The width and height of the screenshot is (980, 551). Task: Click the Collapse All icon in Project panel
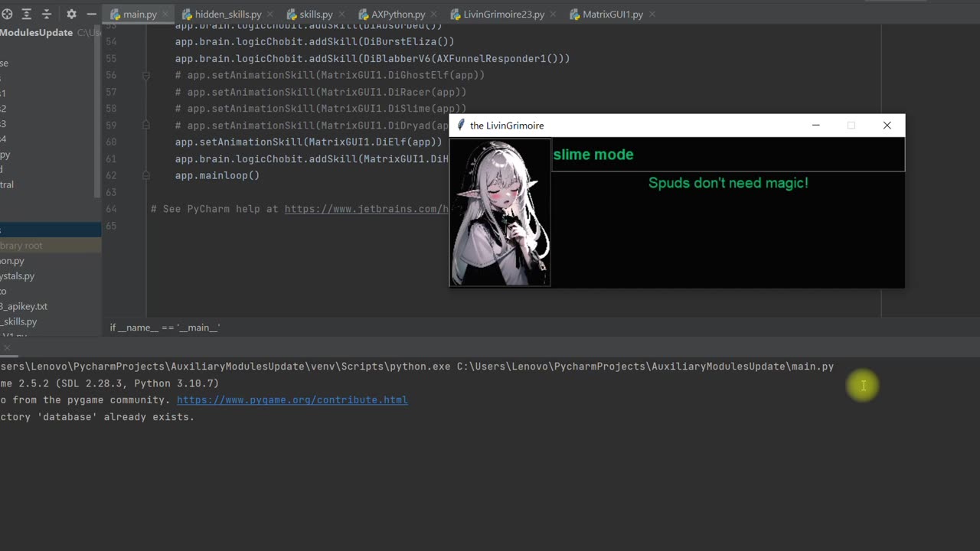coord(47,14)
